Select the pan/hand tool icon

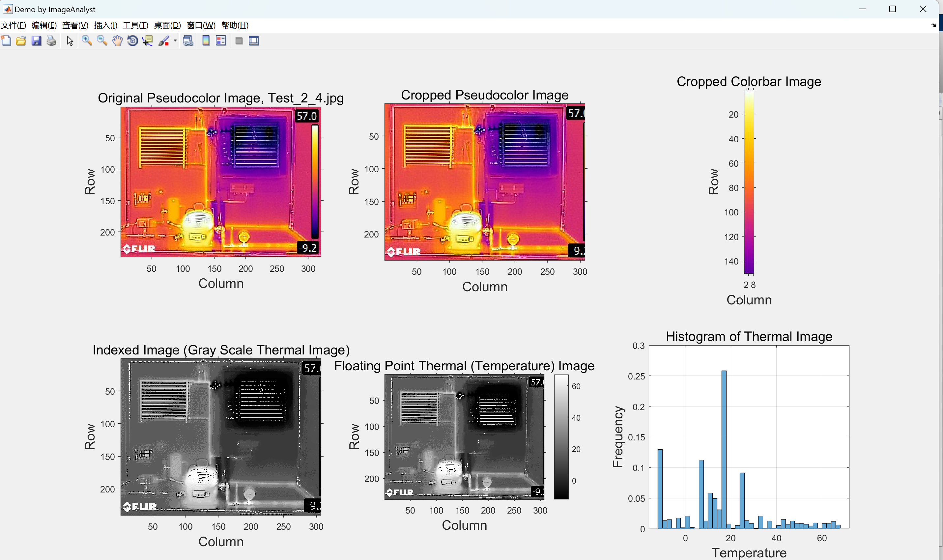[117, 41]
